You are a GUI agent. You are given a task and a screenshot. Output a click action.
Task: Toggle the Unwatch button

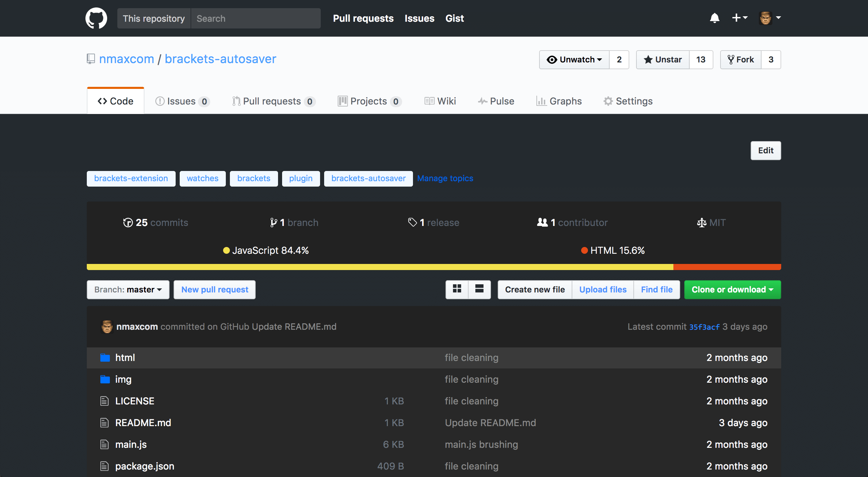(x=574, y=60)
